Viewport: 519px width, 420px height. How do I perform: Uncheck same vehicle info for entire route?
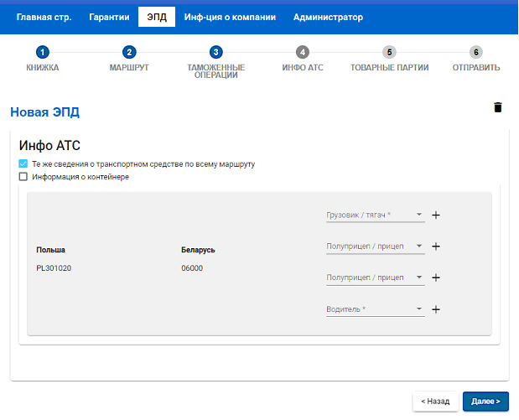point(23,164)
